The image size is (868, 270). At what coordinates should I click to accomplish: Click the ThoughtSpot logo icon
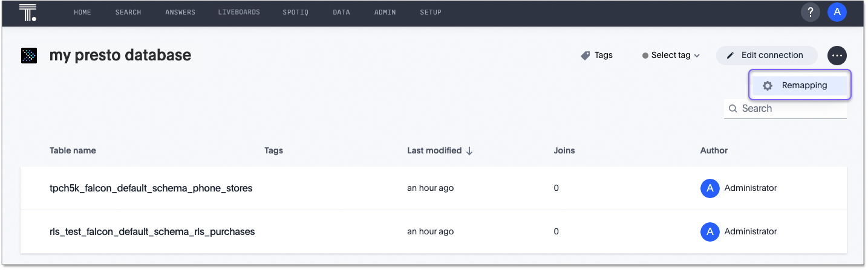tap(28, 12)
